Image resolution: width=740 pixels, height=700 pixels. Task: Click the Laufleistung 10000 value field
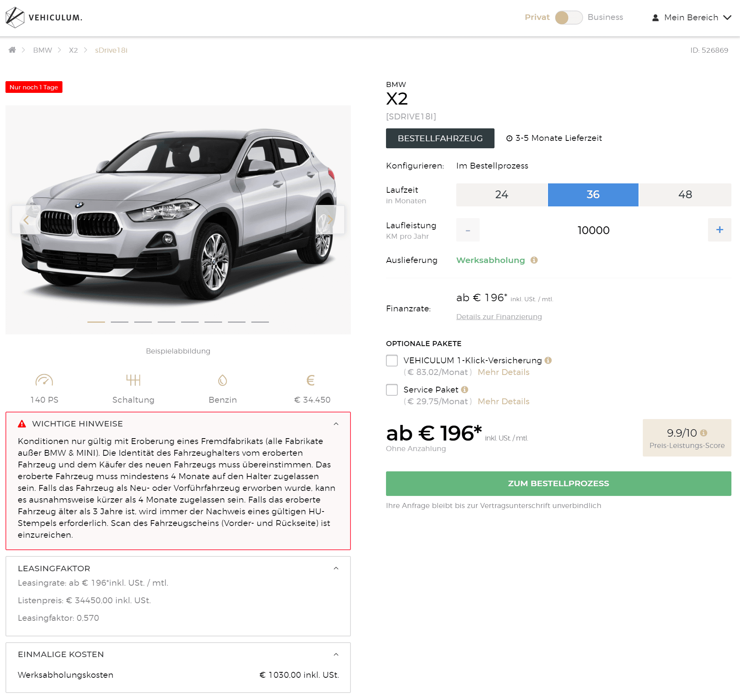click(594, 230)
